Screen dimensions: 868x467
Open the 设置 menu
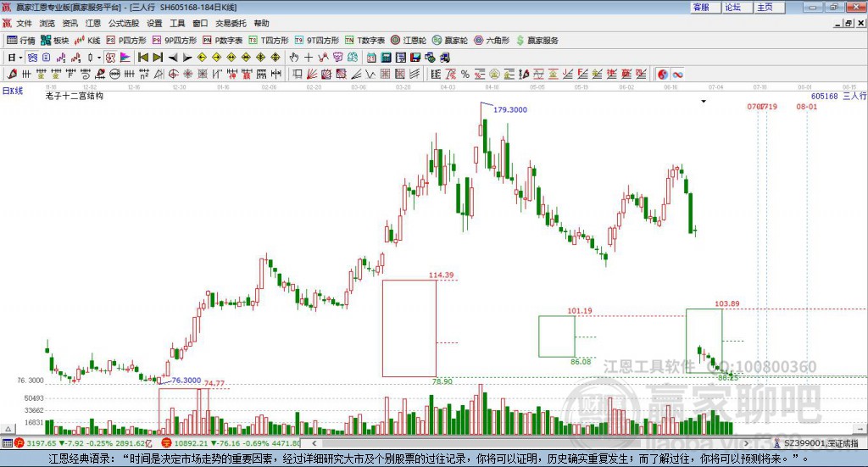coord(154,23)
